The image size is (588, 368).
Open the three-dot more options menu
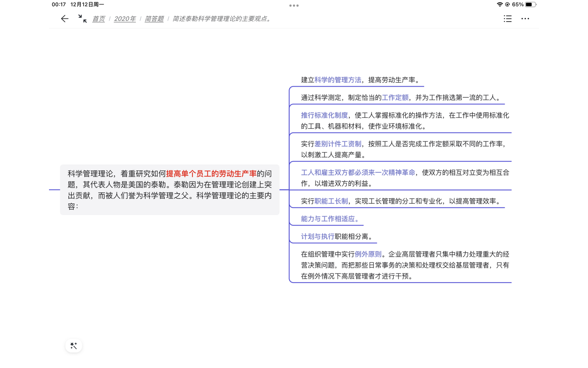[x=525, y=18]
